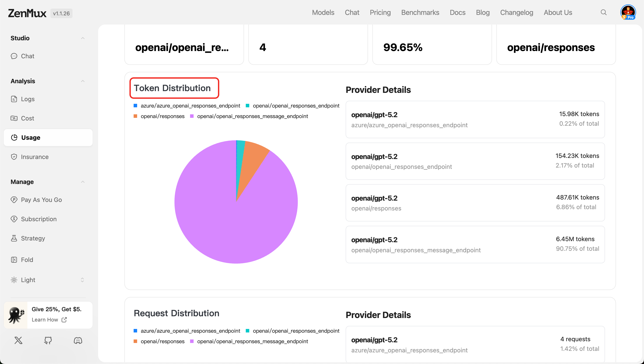Open the GitHub icon link
This screenshot has height=364, width=644.
pos(48,340)
